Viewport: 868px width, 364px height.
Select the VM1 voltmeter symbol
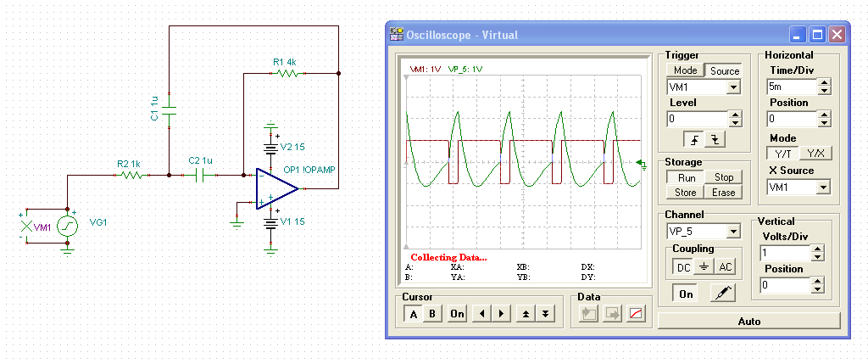click(25, 226)
